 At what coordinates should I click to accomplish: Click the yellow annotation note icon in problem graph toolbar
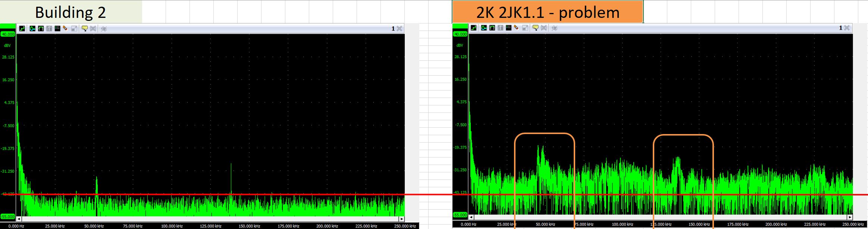pos(535,28)
